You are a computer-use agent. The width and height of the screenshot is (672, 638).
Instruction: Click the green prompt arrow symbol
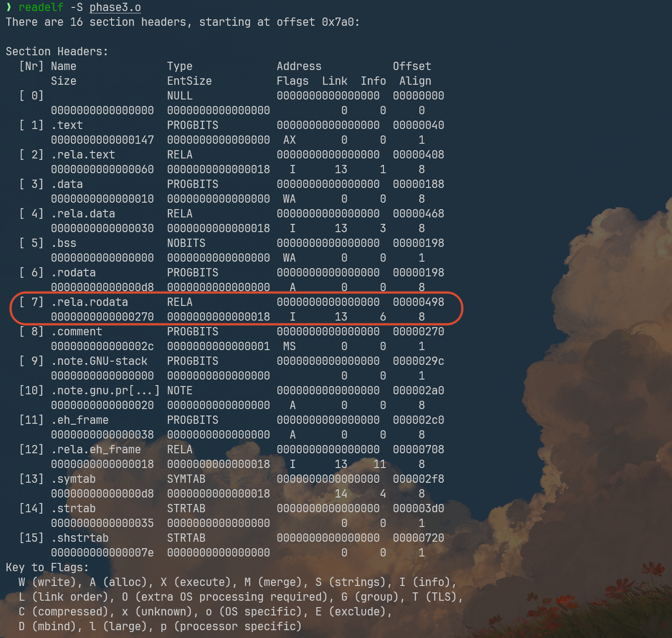[9, 7]
